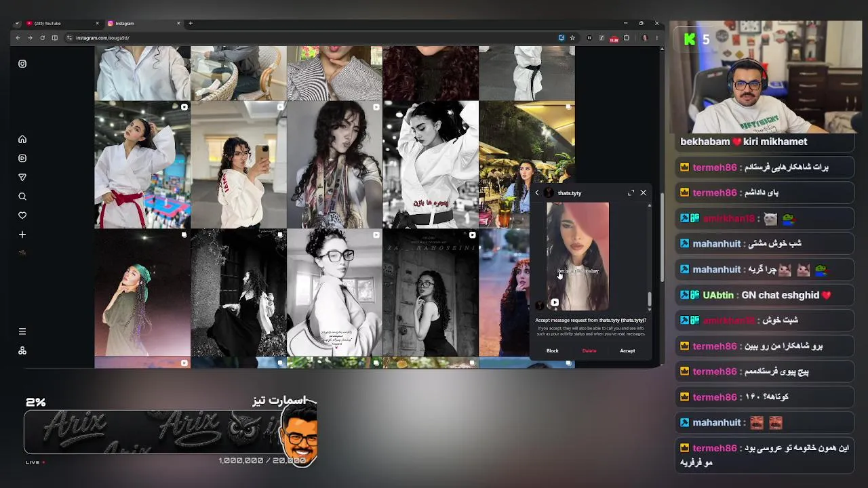868x488 pixels.
Task: Open black-and-white post in black dress
Action: point(431,293)
